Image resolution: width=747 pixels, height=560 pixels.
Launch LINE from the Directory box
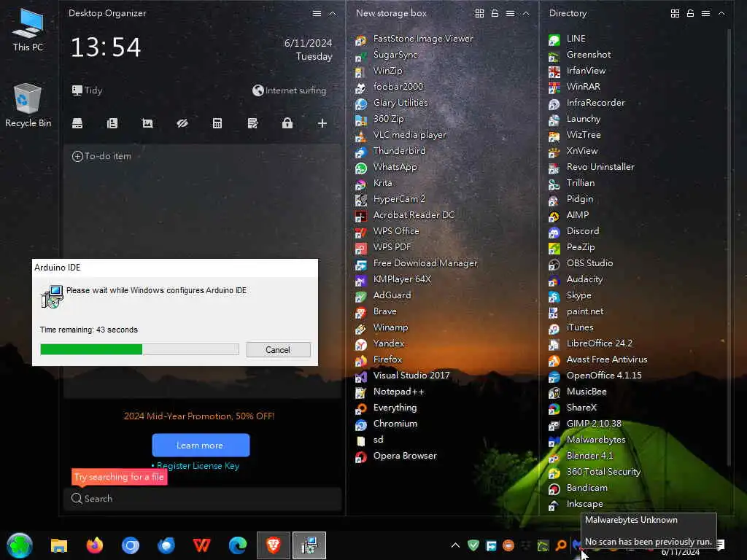pos(567,39)
